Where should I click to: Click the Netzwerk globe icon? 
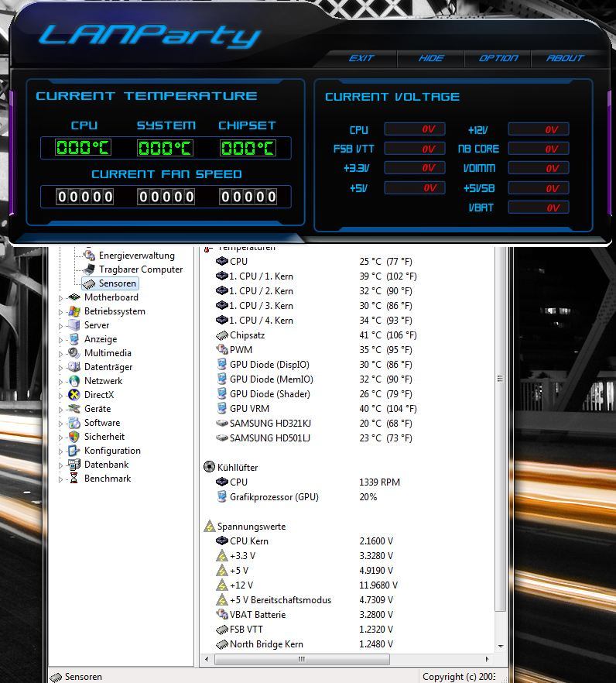pos(74,381)
